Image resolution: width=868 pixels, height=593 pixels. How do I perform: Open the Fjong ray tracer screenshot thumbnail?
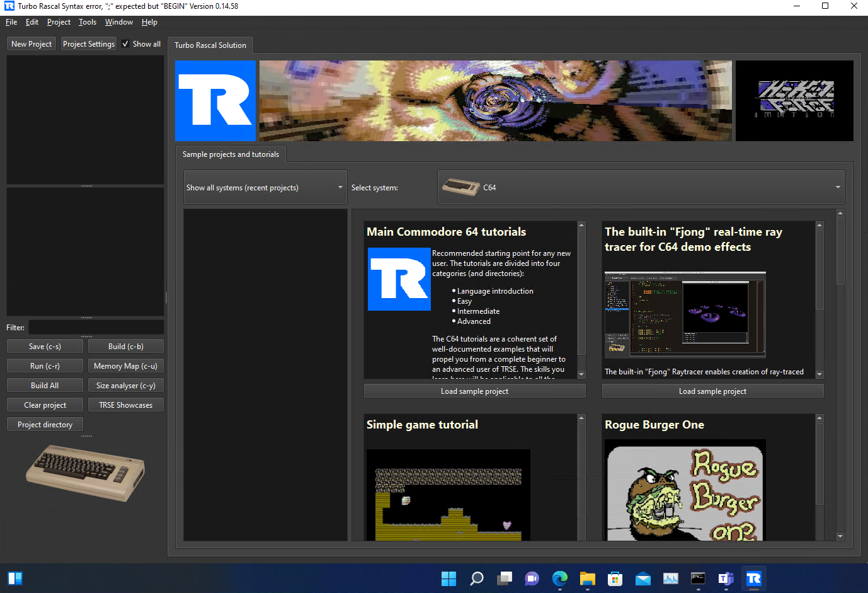[x=685, y=315]
